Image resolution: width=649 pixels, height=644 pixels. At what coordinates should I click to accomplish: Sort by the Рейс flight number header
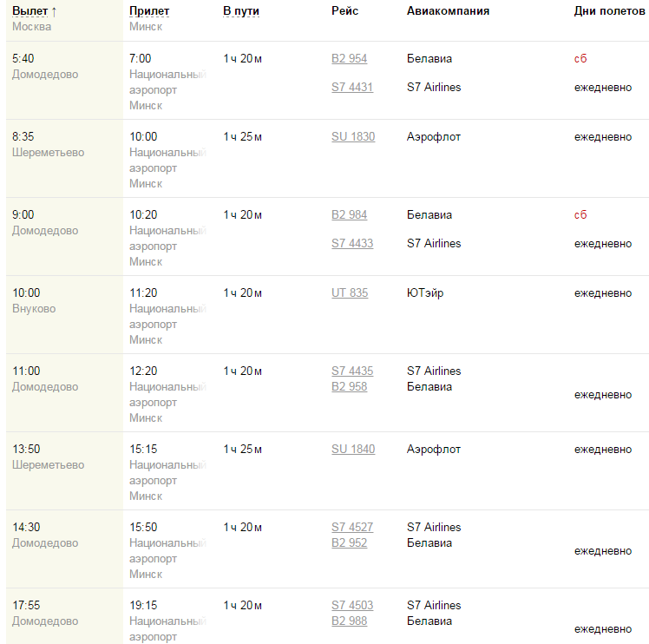[x=344, y=11]
